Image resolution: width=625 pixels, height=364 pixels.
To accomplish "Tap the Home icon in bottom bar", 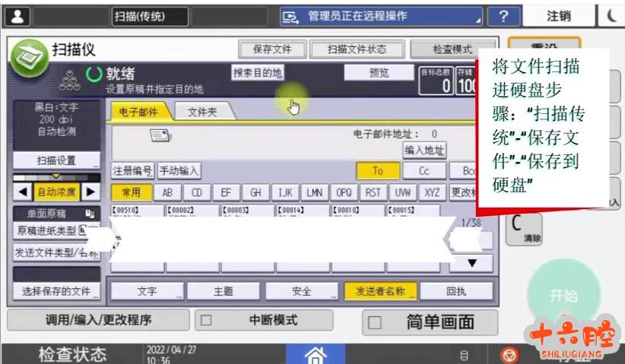I will [x=316, y=354].
